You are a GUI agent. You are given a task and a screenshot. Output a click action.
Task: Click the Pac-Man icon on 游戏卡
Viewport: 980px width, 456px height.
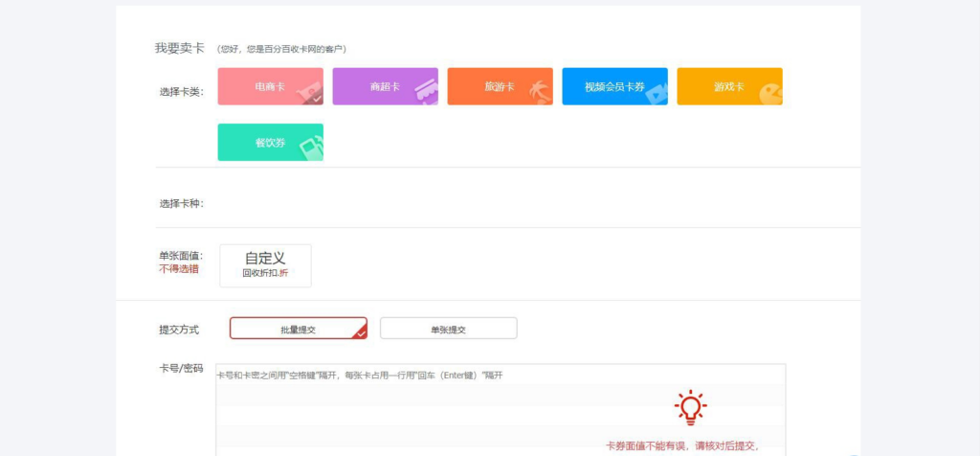pyautogui.click(x=769, y=93)
